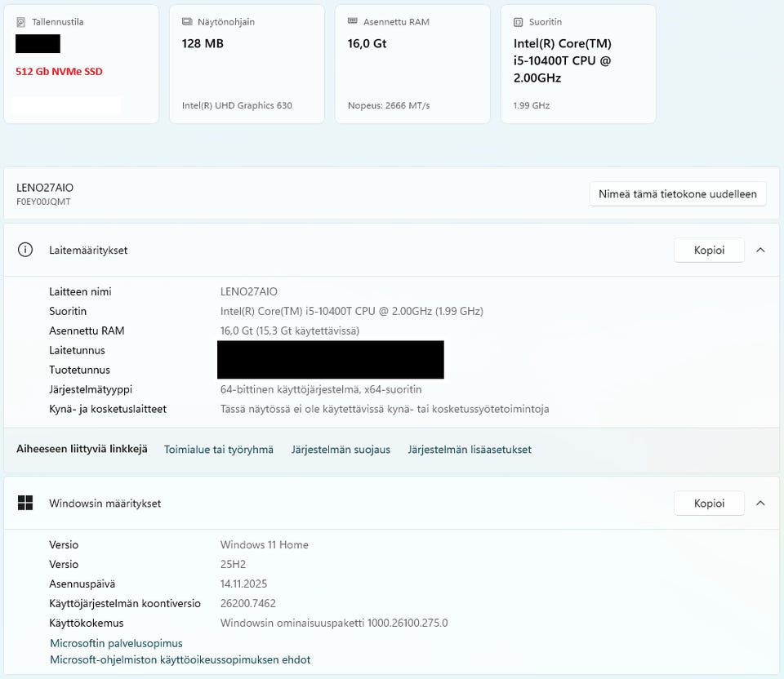The image size is (784, 679).
Task: Open Järjestelmän suojaus link
Action: click(341, 449)
